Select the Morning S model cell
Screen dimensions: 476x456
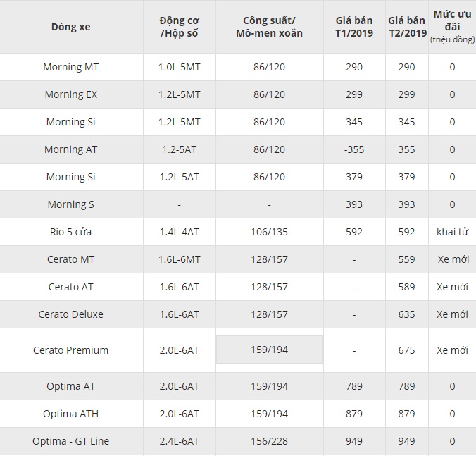tap(71, 204)
